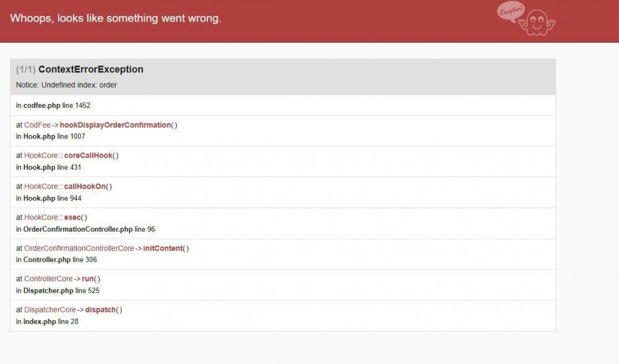This screenshot has width=619, height=364.
Task: Click the exec method name
Action: pos(72,217)
